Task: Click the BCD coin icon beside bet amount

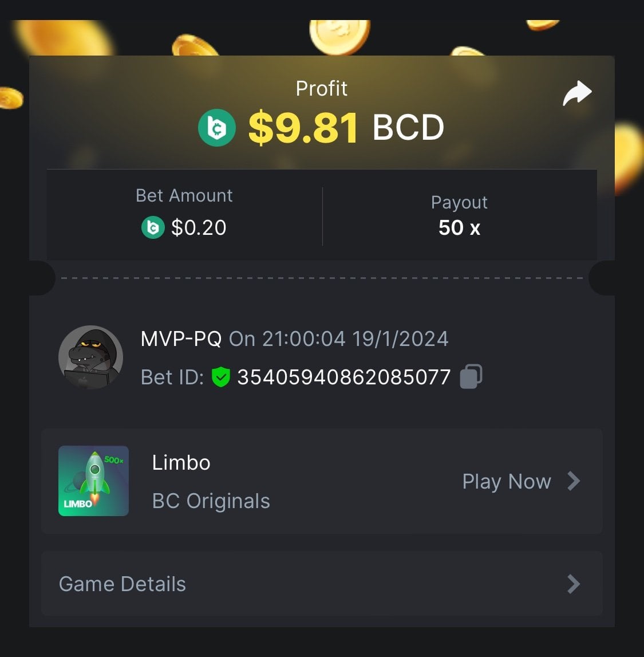Action: pyautogui.click(x=153, y=227)
